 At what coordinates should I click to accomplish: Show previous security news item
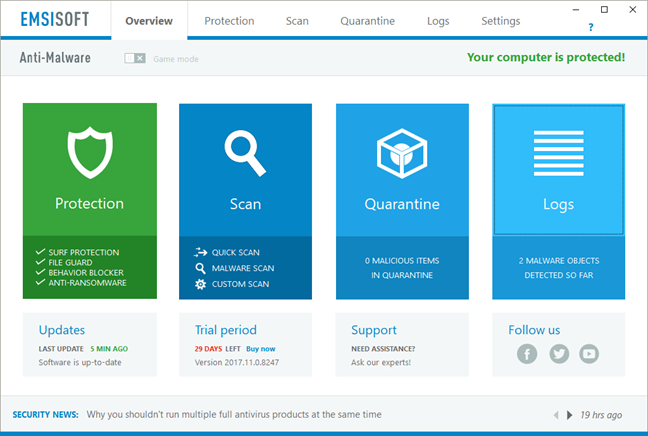(556, 415)
